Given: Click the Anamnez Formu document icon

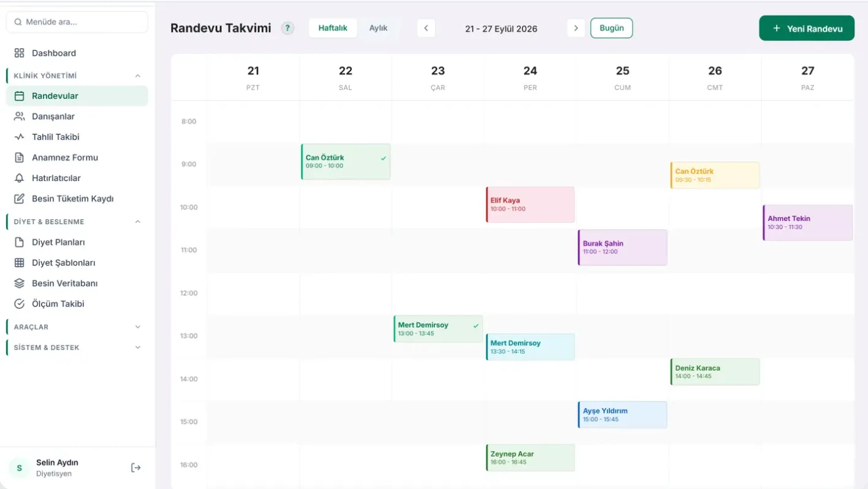Looking at the screenshot, I should click(x=20, y=157).
